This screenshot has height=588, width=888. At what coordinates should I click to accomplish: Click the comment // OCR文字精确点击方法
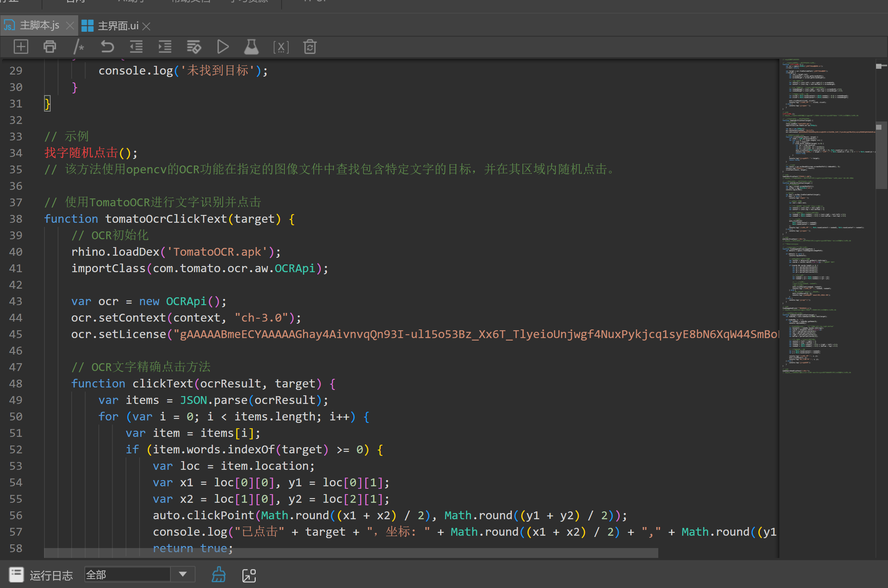(x=141, y=367)
